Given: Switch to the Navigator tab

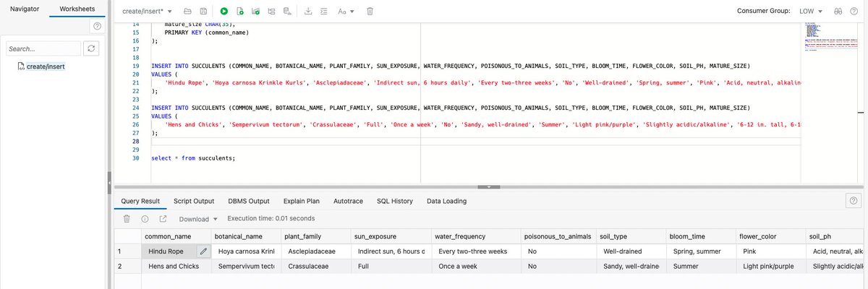Looking at the screenshot, I should pos(25,9).
